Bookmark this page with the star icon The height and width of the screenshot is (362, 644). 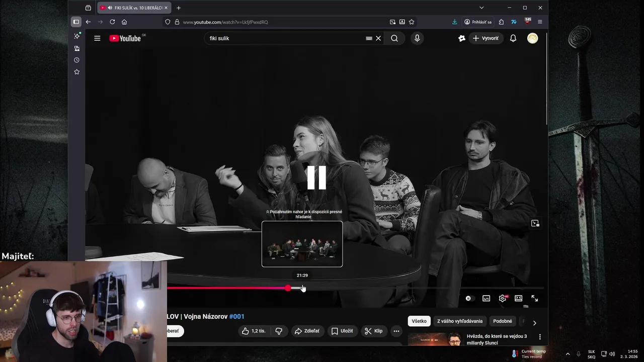point(412,22)
